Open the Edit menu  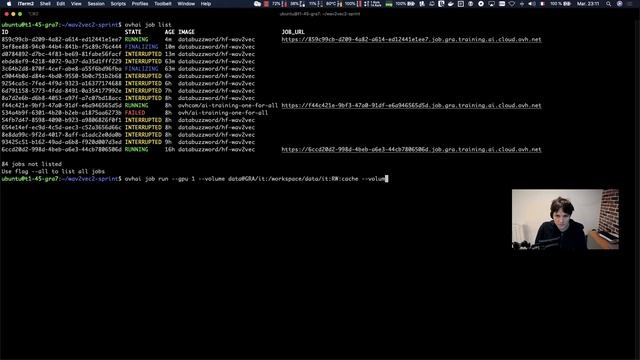61,4
